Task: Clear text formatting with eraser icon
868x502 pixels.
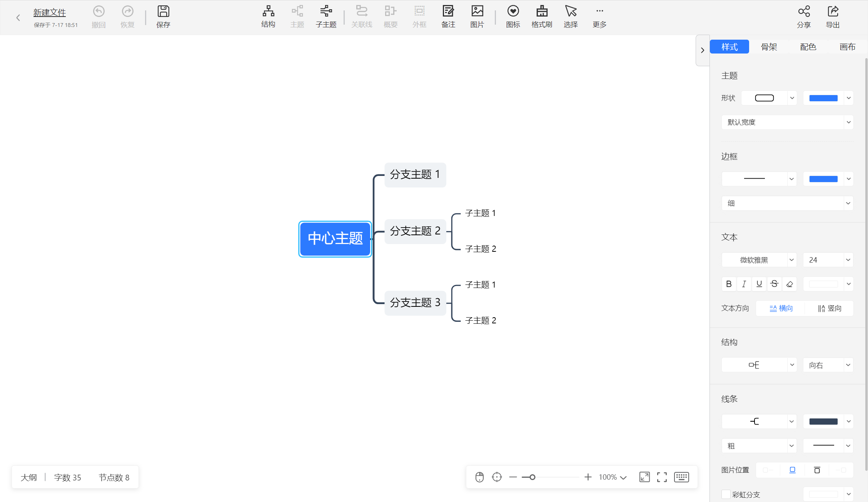Action: pos(790,284)
